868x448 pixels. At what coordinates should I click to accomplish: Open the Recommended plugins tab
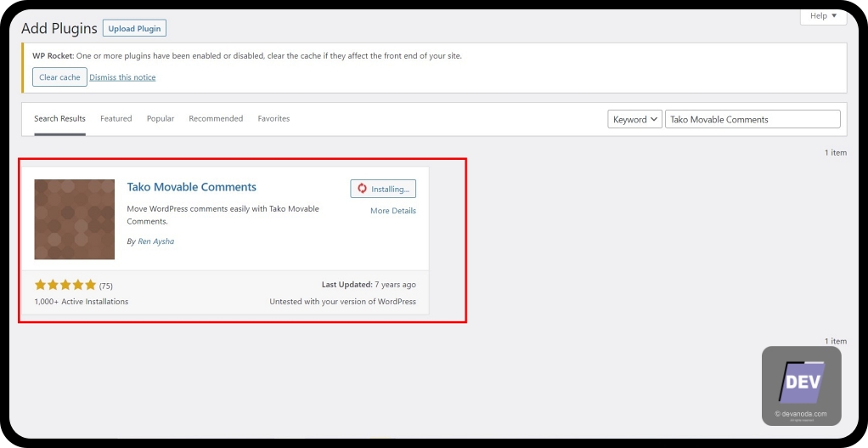(216, 118)
